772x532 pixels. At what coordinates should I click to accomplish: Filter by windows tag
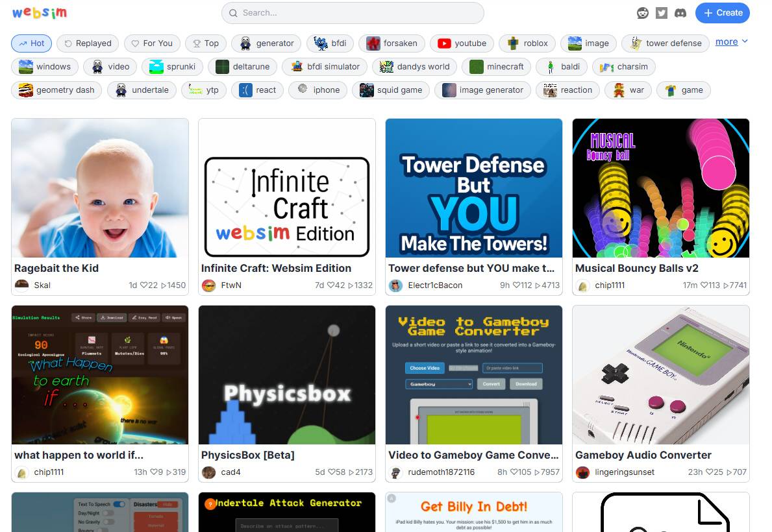(x=45, y=66)
